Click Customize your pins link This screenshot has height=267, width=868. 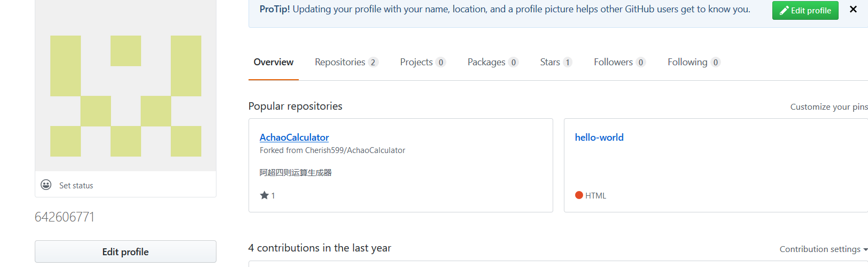[828, 107]
